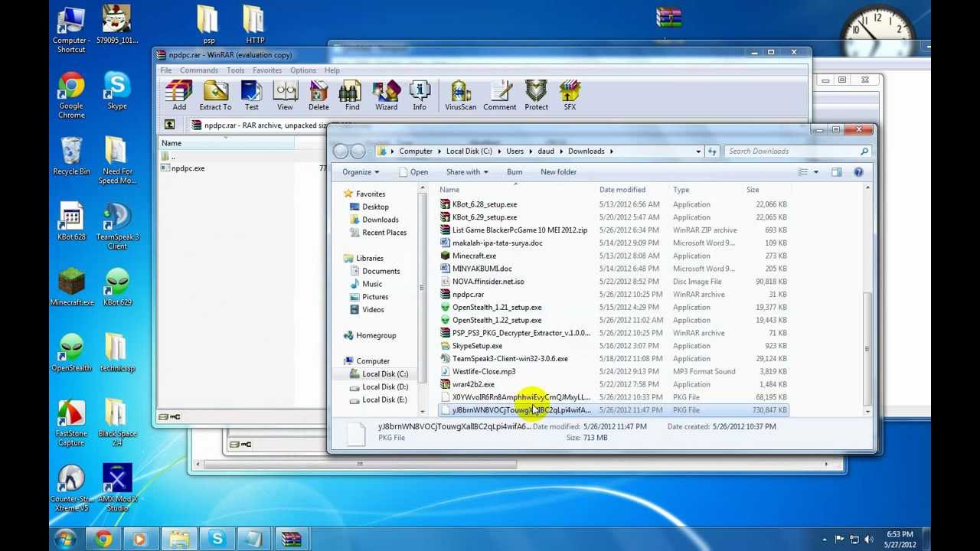This screenshot has height=551, width=980.
Task: Run VirusScan from WinRAR toolbar
Action: tap(460, 96)
